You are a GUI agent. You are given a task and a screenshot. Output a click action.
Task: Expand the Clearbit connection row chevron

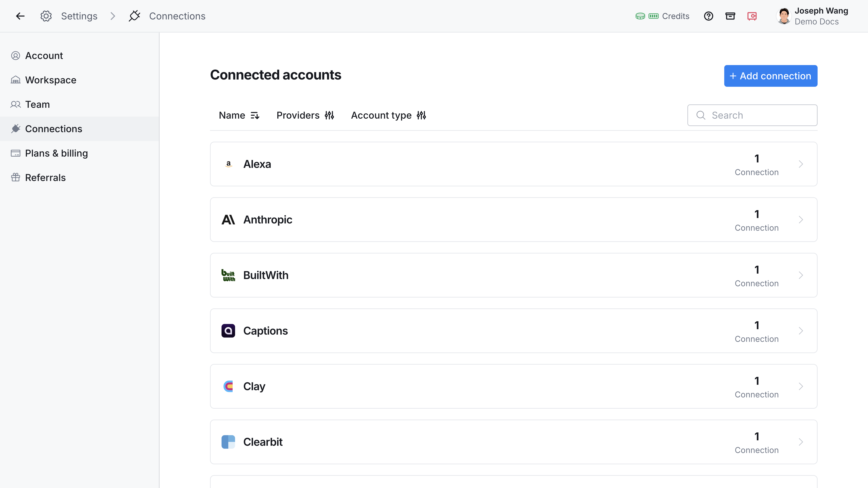point(801,442)
